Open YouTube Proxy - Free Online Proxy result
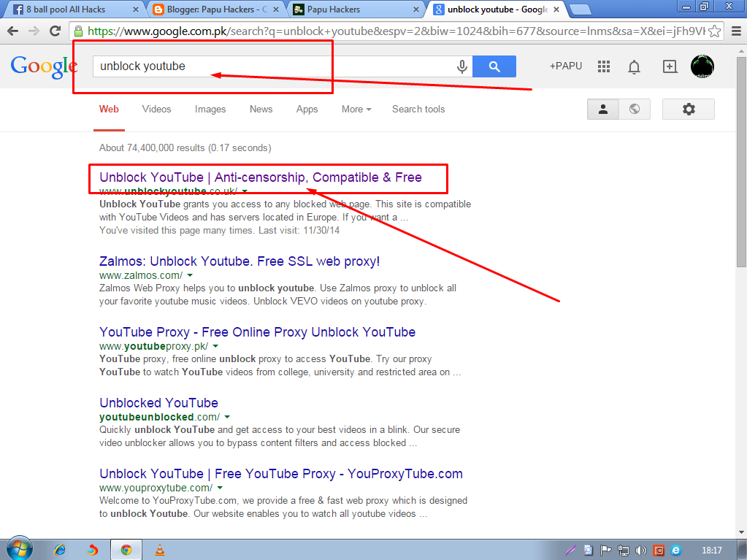The height and width of the screenshot is (560, 747). click(x=257, y=332)
